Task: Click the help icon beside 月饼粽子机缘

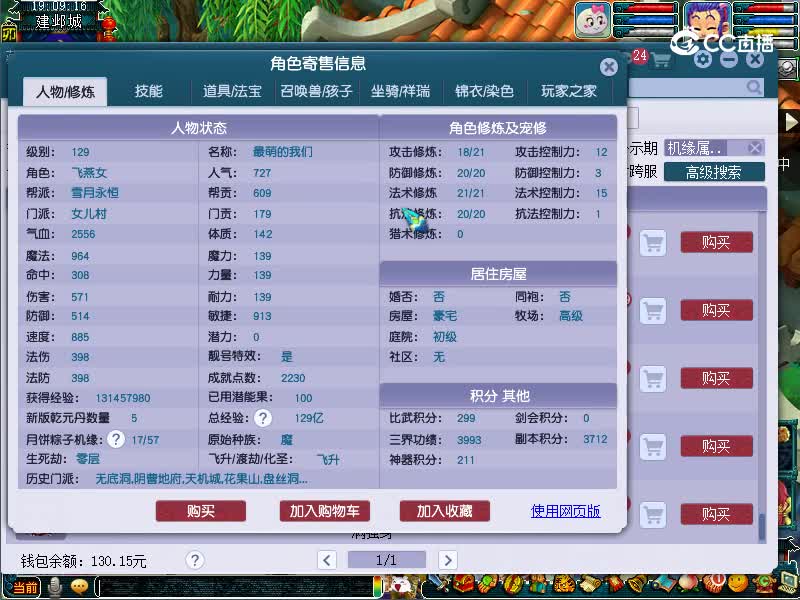Action: tap(116, 439)
